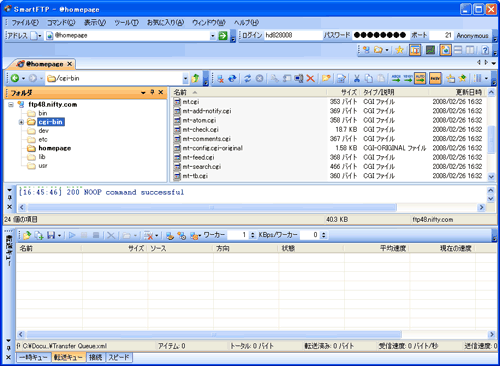Toggle the horizontal split layout icon
This screenshot has width=500, height=366.
tap(458, 50)
